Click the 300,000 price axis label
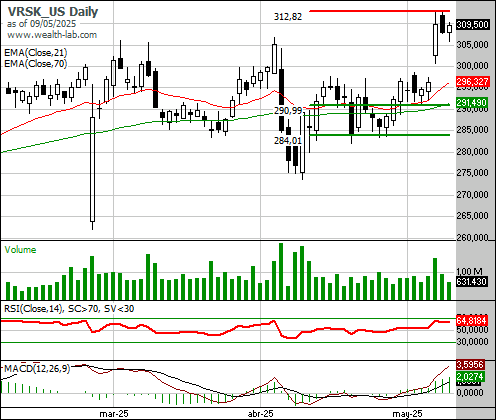 click(x=472, y=66)
